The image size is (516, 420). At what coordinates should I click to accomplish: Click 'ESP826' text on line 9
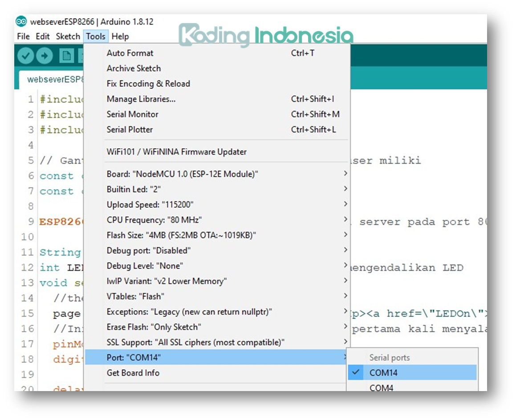pyautogui.click(x=61, y=222)
